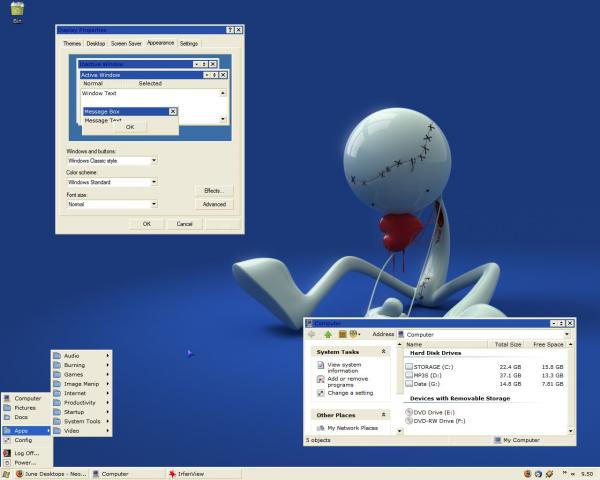Click the Data (G:) drive icon

409,384
